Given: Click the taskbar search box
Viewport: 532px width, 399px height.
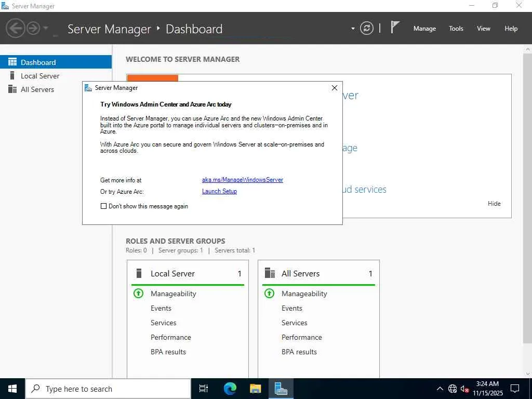Looking at the screenshot, I should click(x=108, y=389).
